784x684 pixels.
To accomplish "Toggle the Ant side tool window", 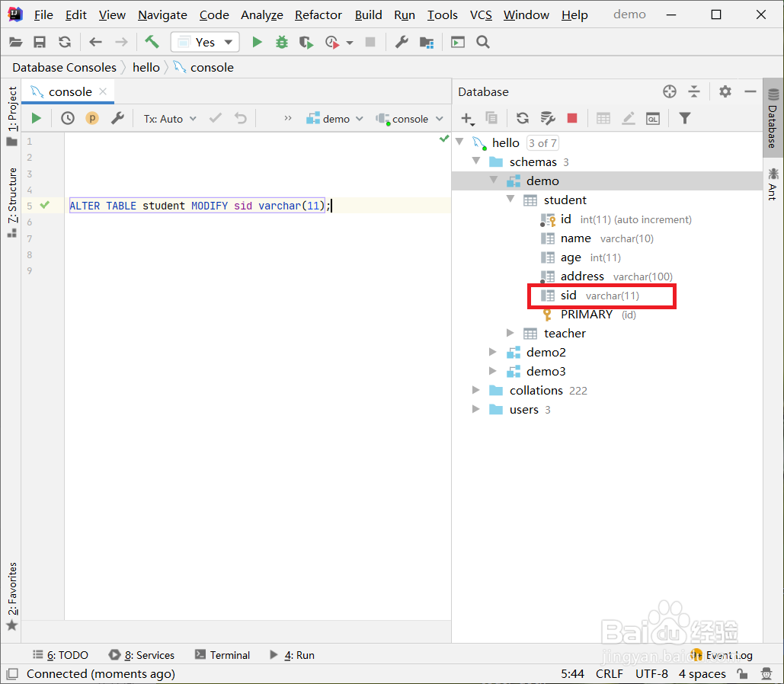I will (x=773, y=184).
